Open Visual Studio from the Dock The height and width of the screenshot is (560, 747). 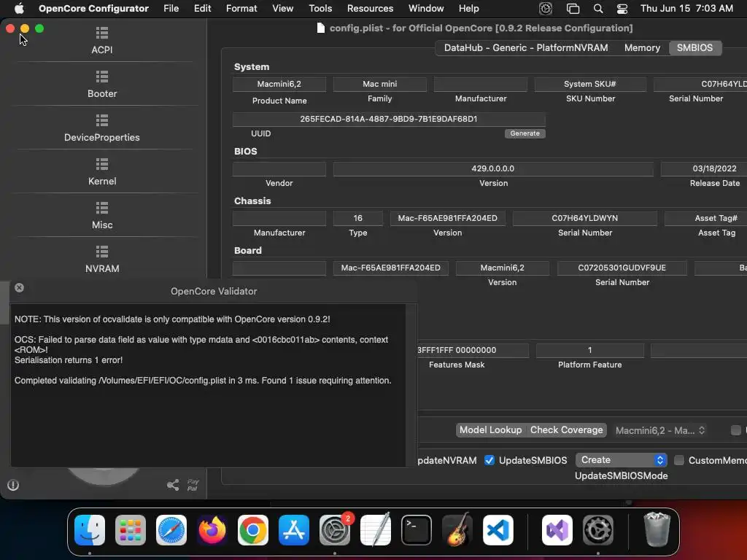[557, 530]
